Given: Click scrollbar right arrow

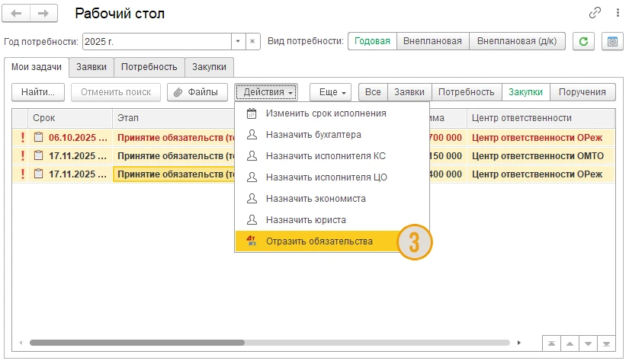Looking at the screenshot, I should [519, 343].
